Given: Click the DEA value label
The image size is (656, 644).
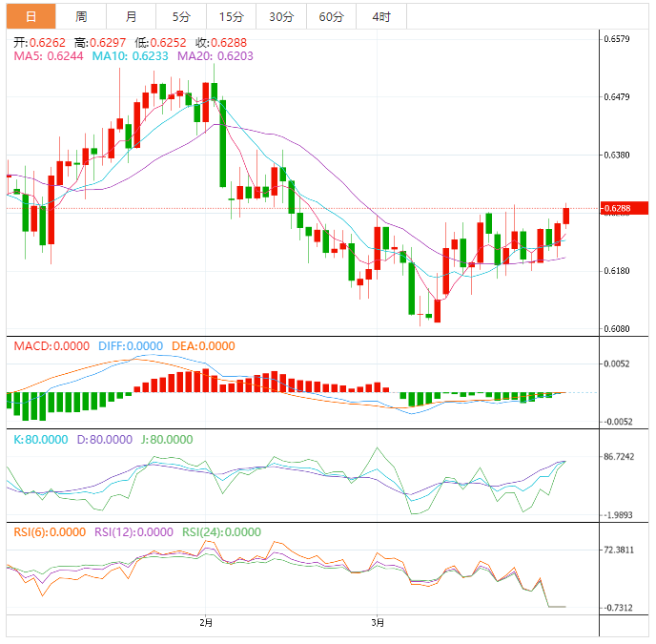Looking at the screenshot, I should click(x=203, y=346).
